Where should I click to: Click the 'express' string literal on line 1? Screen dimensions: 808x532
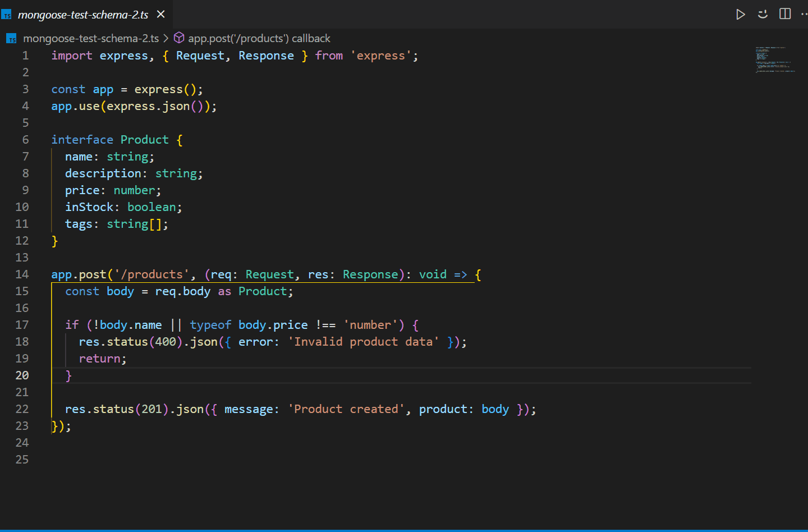[x=381, y=56]
